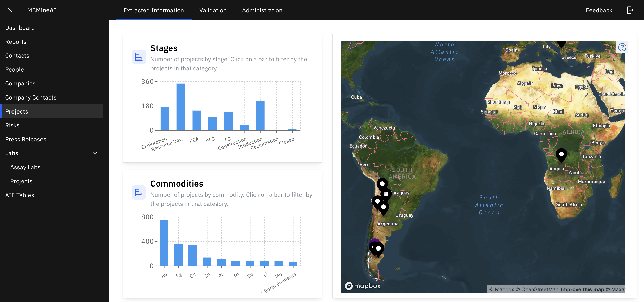The width and height of the screenshot is (644, 302).
Task: Click the Au bar to filter gold projects
Action: pos(164,242)
